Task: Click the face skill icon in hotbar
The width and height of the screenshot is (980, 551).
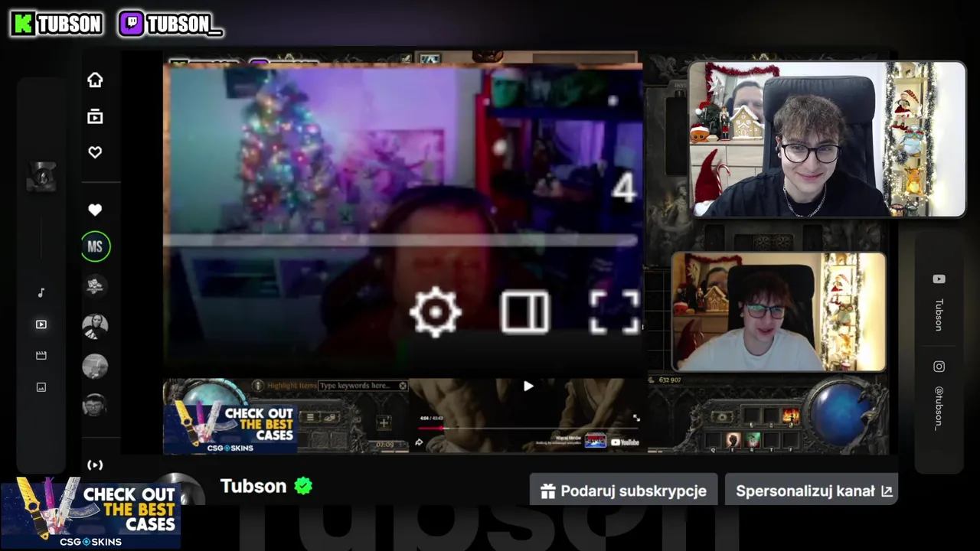Action: click(733, 440)
